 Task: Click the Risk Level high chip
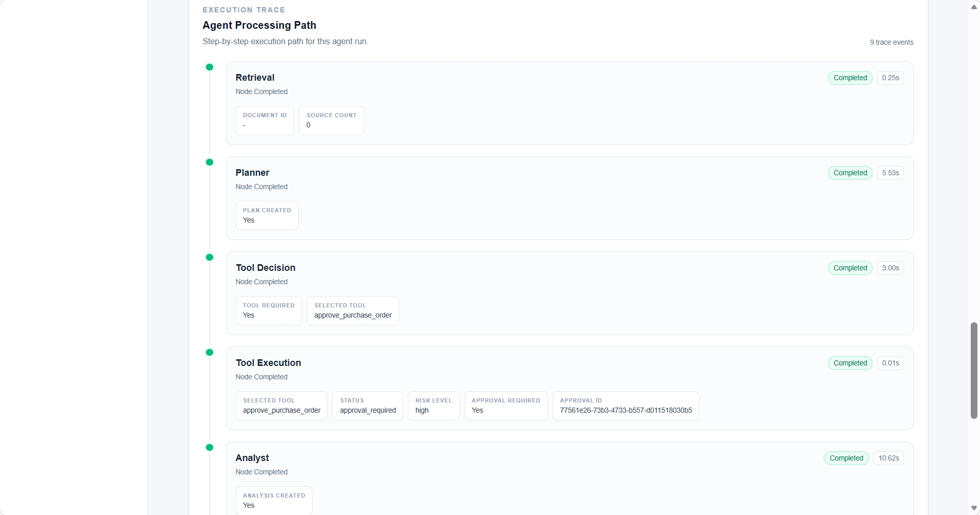click(x=434, y=406)
